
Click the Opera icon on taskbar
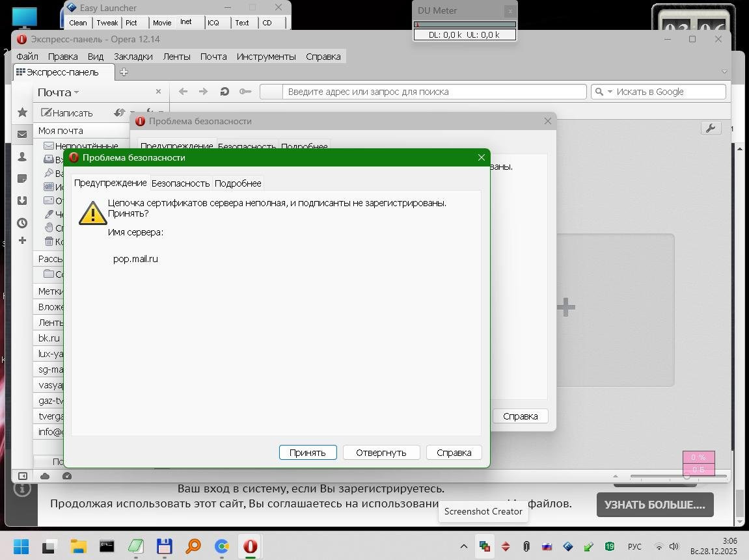tap(251, 546)
